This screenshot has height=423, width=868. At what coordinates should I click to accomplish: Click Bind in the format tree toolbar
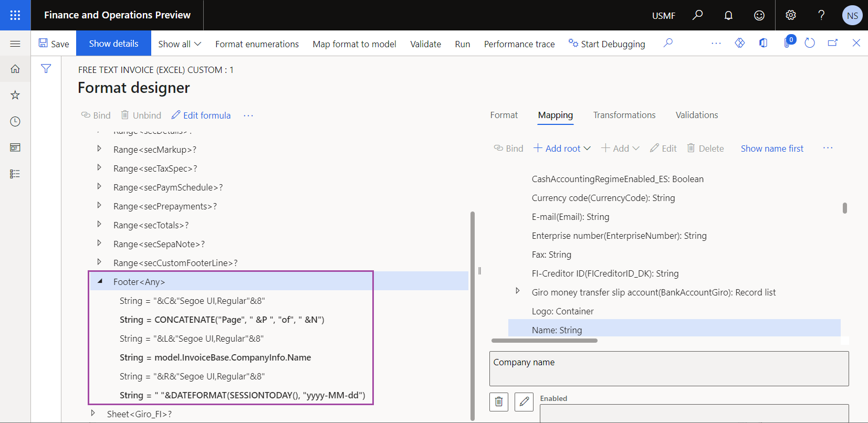coord(96,115)
